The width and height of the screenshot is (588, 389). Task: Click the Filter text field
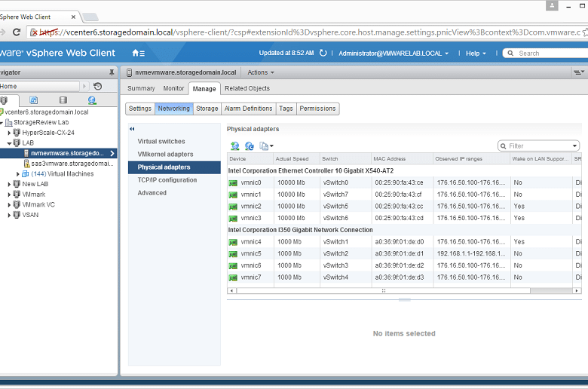[x=539, y=146]
